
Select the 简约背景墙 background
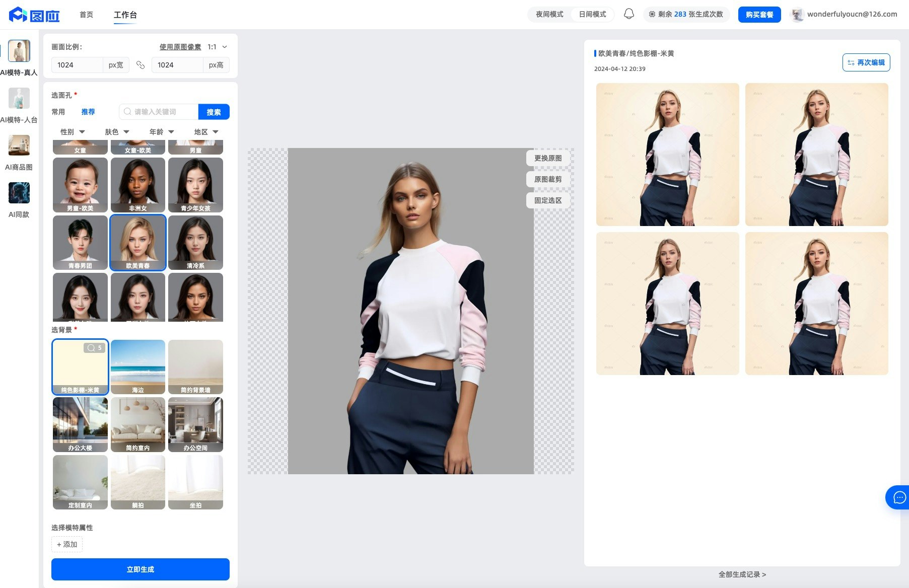click(x=195, y=367)
